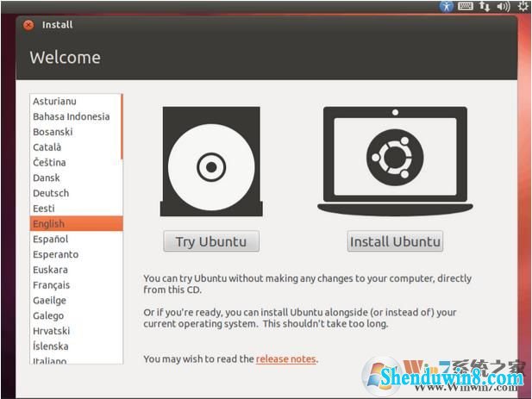Open the keyboard layout indicator
Image resolution: width=532 pixels, height=399 pixels.
[466, 6]
